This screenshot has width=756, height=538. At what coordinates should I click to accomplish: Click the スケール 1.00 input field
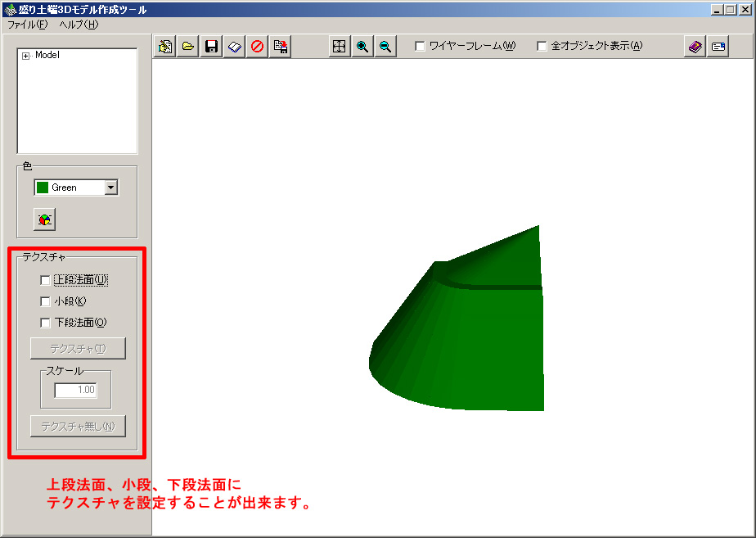point(76,390)
